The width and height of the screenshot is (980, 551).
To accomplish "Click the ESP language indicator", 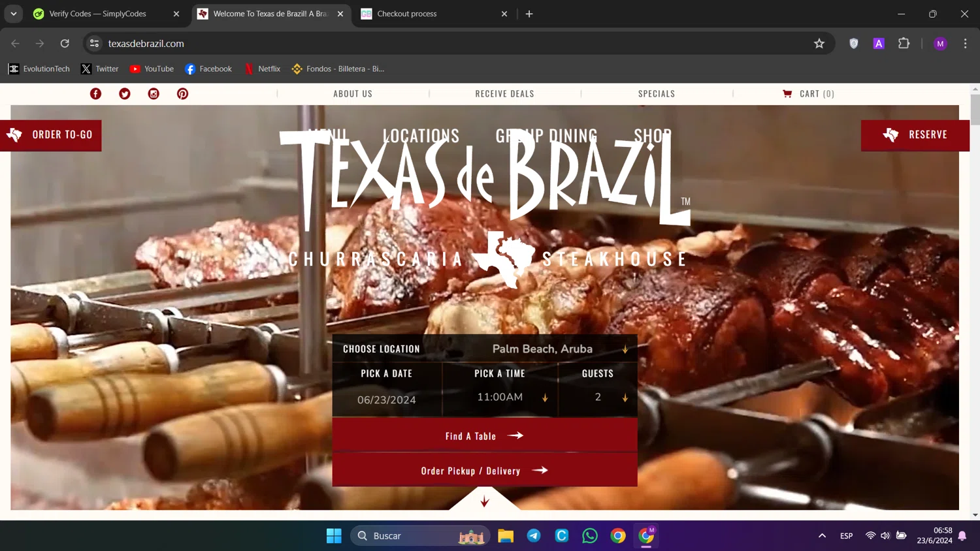I will click(x=846, y=536).
